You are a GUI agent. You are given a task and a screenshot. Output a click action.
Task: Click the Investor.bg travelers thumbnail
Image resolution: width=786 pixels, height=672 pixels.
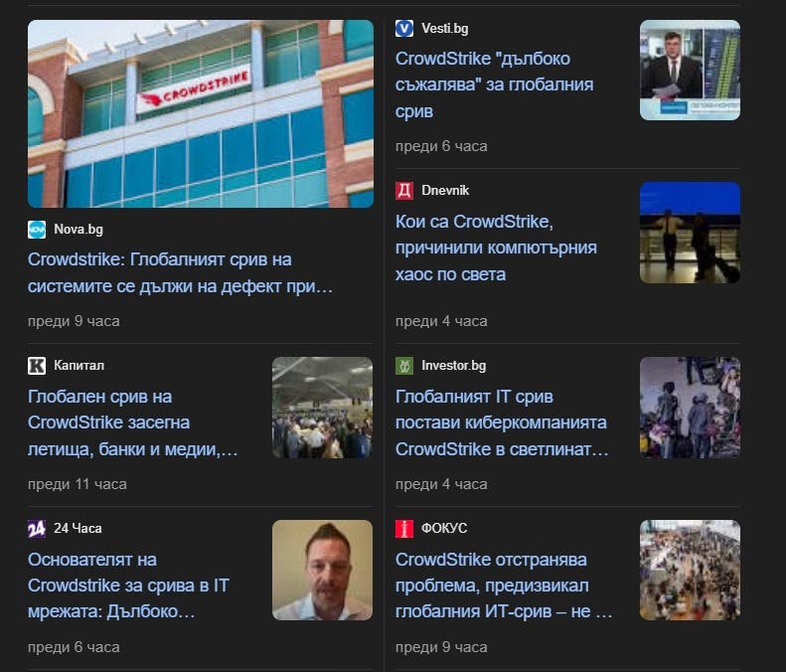coord(690,408)
